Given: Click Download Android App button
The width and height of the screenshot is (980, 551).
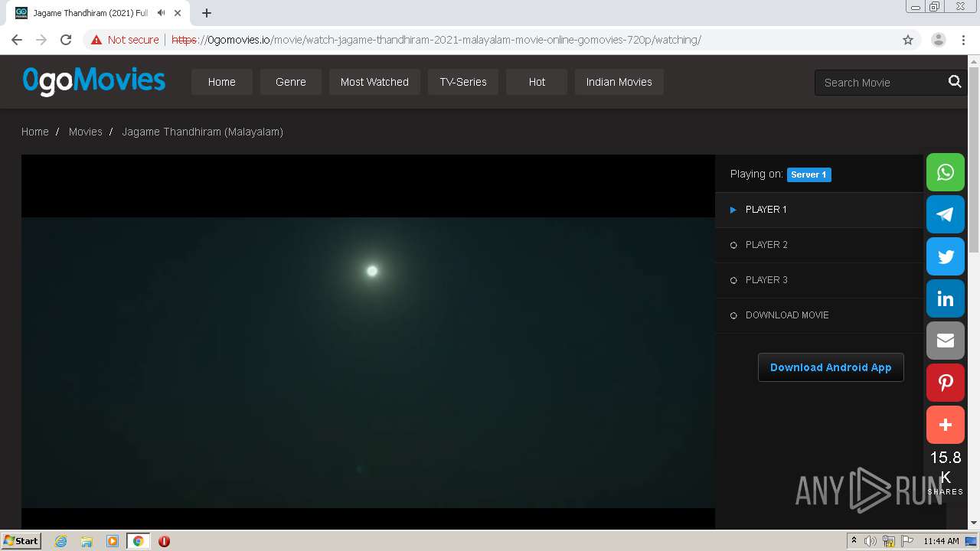Looking at the screenshot, I should click(x=831, y=367).
